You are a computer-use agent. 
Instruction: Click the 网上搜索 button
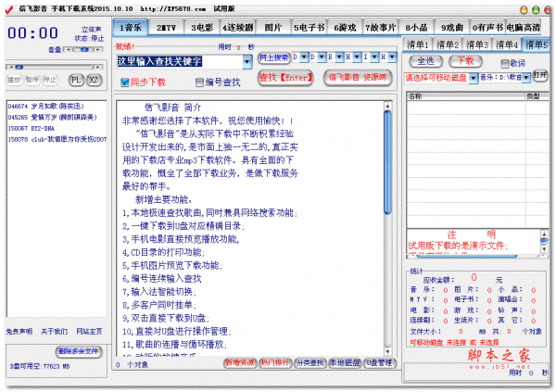(x=273, y=57)
